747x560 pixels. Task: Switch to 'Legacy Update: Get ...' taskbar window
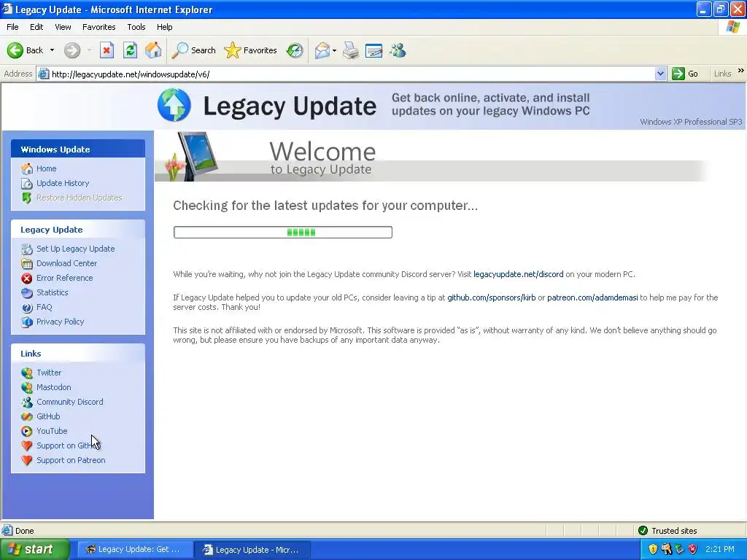click(135, 550)
